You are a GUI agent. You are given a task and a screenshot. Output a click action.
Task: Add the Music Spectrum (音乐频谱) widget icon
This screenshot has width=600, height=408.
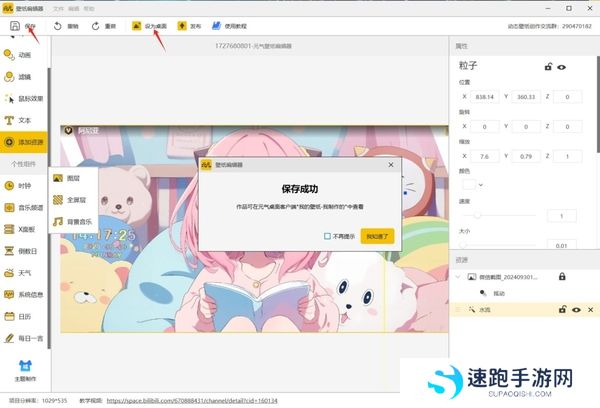[x=9, y=207]
